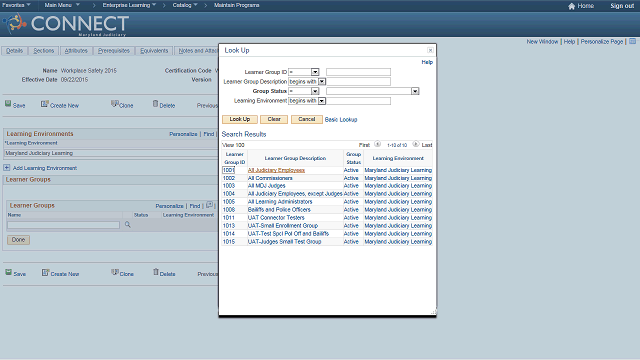Open Learning Environment operator dropdown

coord(322,101)
